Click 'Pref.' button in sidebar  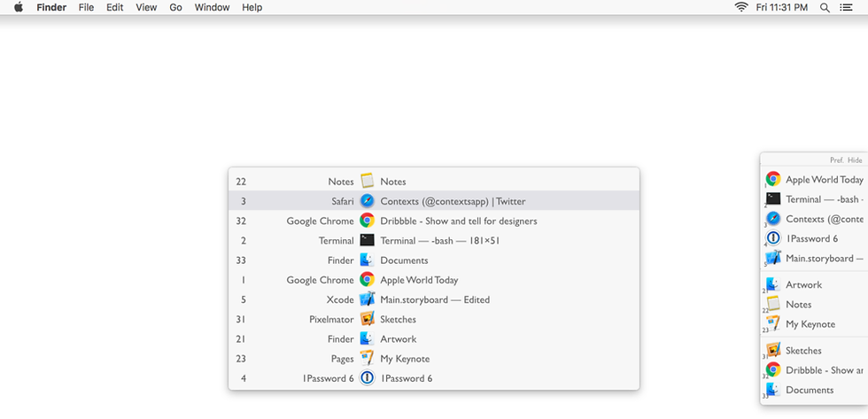[x=836, y=160]
